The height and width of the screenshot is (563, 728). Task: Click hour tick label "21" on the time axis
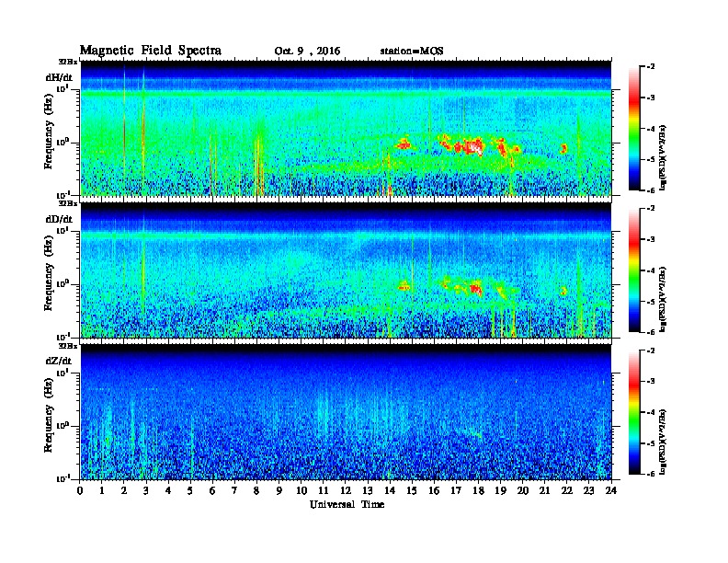pyautogui.click(x=544, y=490)
